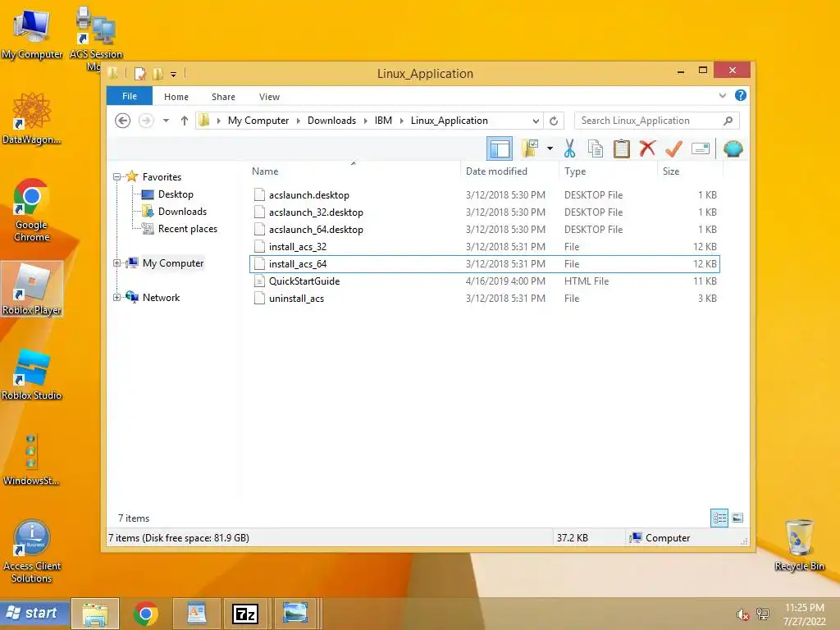The width and height of the screenshot is (840, 630).
Task: Click the Copy icon in toolbar
Action: click(596, 148)
